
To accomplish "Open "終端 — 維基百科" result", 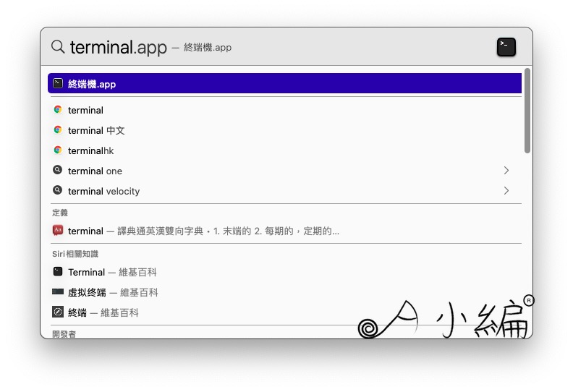I will coord(284,312).
